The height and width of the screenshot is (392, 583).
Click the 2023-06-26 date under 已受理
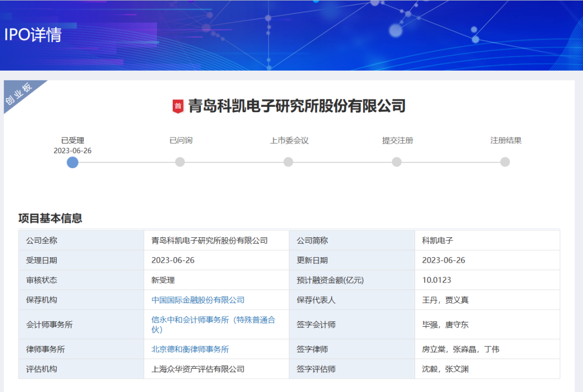pos(72,150)
